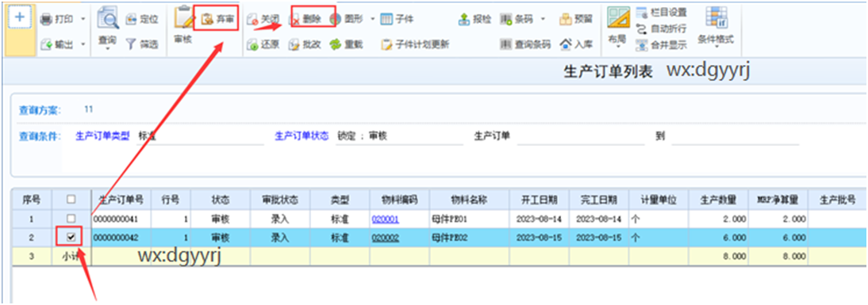Click the 报检 inspection button

[475, 19]
